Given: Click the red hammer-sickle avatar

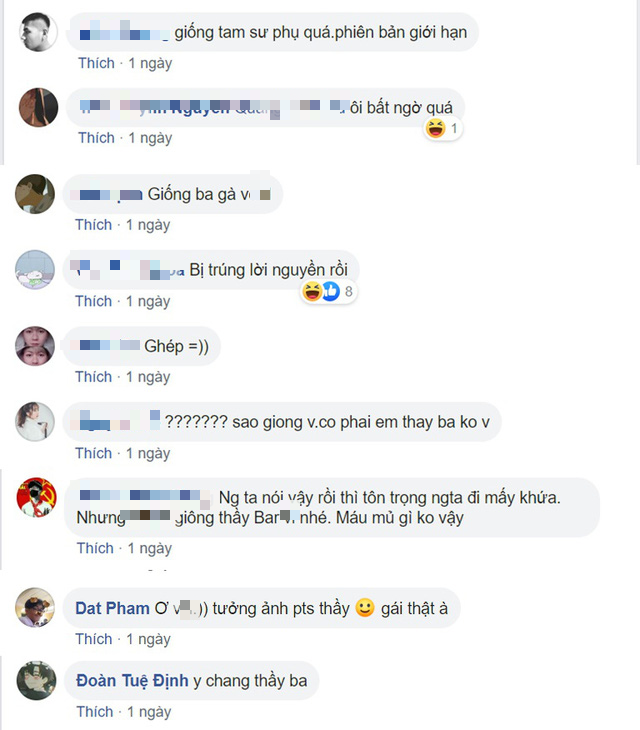Looking at the screenshot, I should [36, 497].
